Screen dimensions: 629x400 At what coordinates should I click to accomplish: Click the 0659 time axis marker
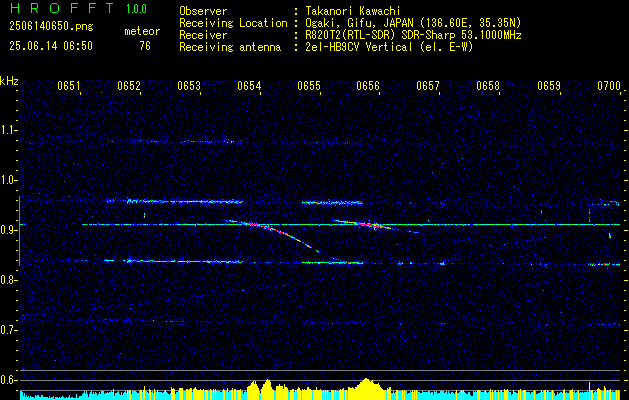click(548, 86)
